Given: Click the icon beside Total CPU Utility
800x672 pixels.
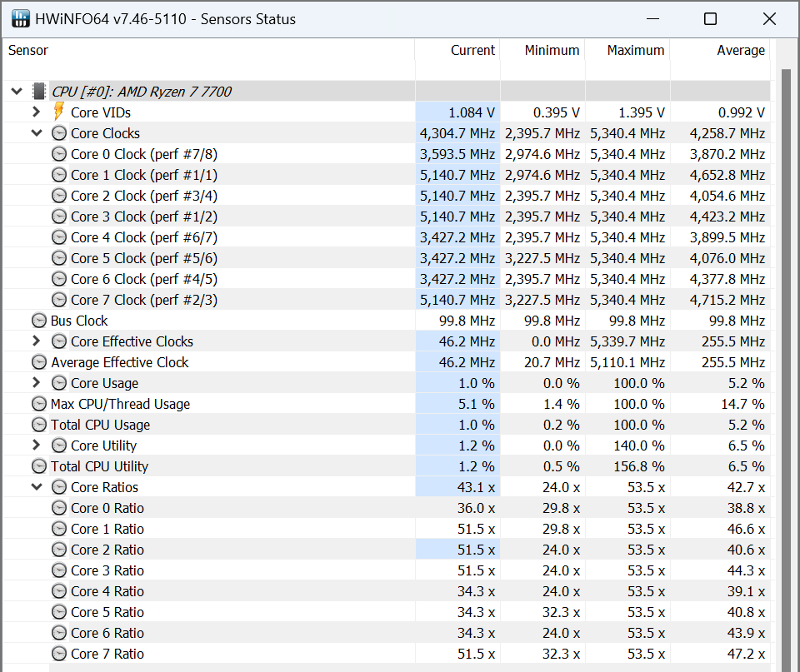Looking at the screenshot, I should point(39,466).
